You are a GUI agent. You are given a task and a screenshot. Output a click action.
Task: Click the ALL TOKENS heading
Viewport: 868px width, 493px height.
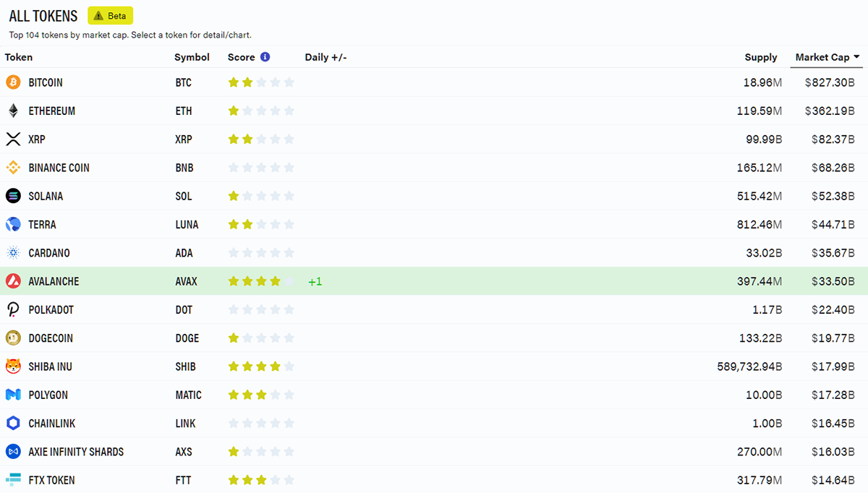tap(43, 16)
